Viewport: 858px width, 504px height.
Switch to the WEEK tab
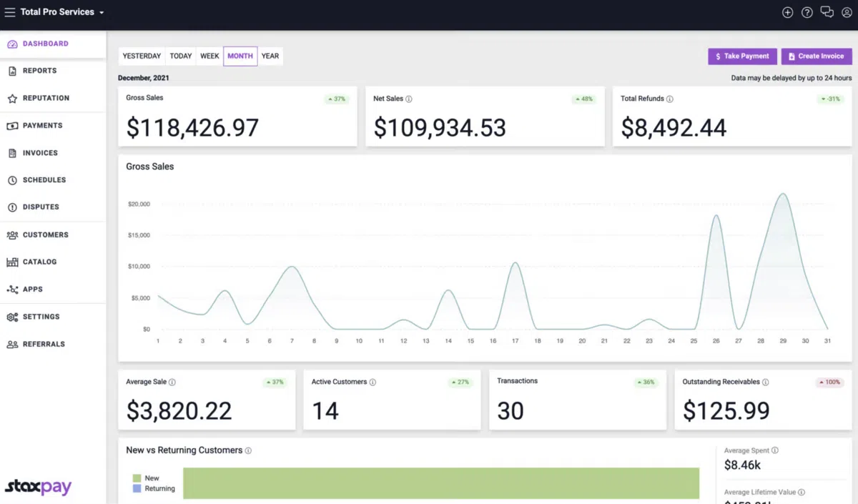pyautogui.click(x=209, y=56)
